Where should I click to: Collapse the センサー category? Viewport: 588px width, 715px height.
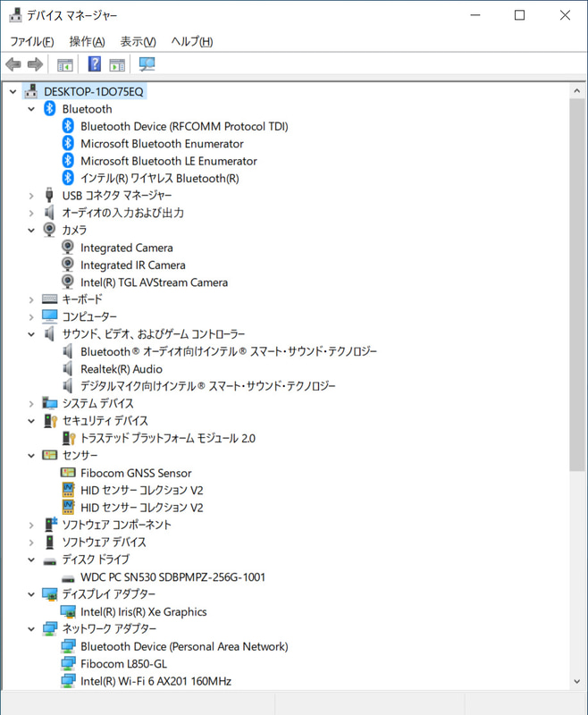[31, 456]
